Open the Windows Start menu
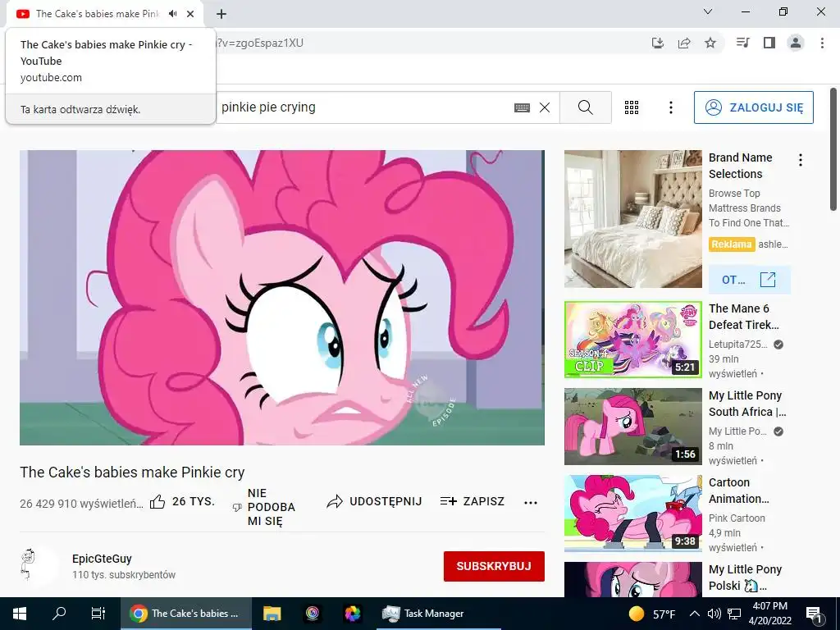The width and height of the screenshot is (840, 630). 20,614
